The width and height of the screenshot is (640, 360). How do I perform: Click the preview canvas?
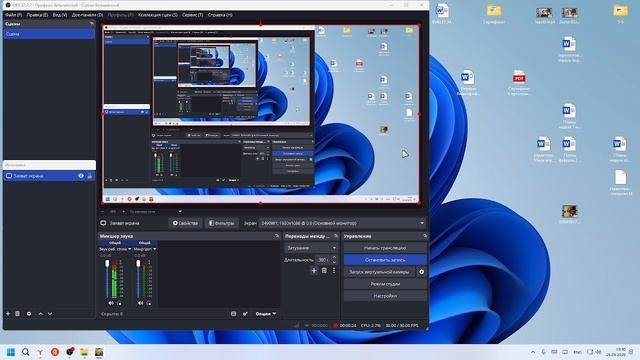tap(261, 114)
